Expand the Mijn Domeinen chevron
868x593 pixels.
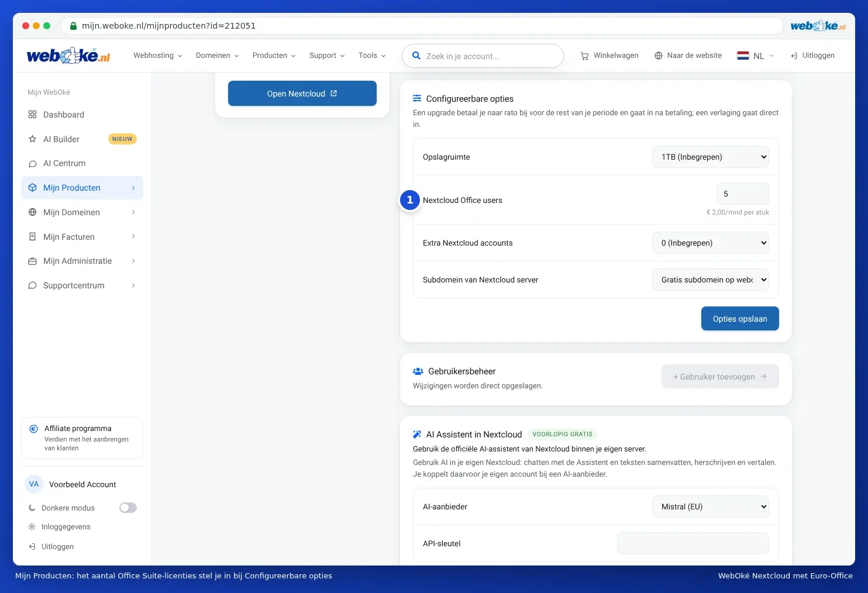point(133,212)
